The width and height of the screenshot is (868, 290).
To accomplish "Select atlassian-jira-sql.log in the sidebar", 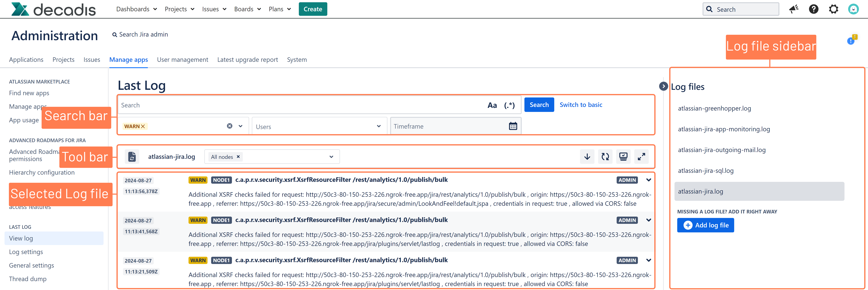I will pyautogui.click(x=706, y=171).
